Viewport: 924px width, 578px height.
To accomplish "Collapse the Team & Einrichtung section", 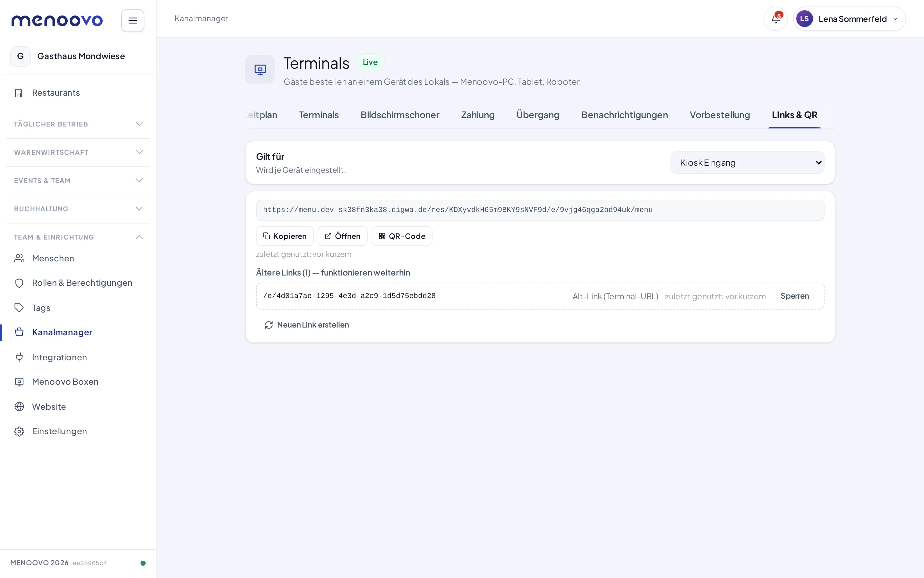I will 78,237.
